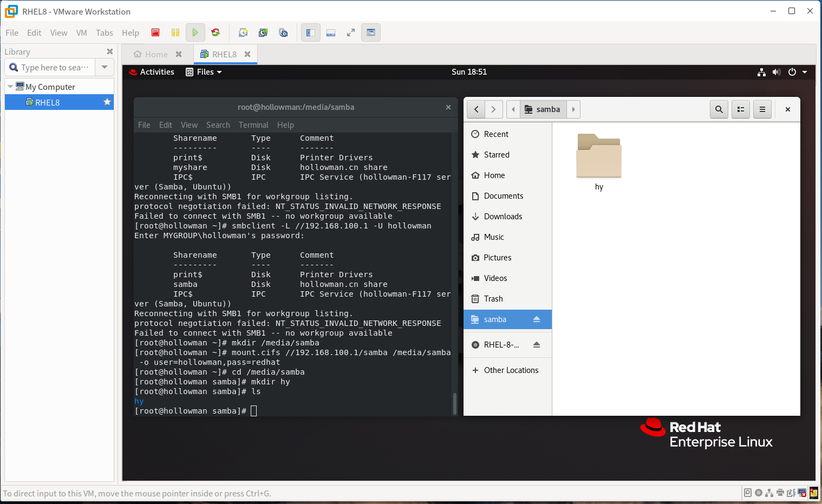Screen dimensions: 822x504
Task: Open Pictures in Files sidebar
Action: [507, 258]
